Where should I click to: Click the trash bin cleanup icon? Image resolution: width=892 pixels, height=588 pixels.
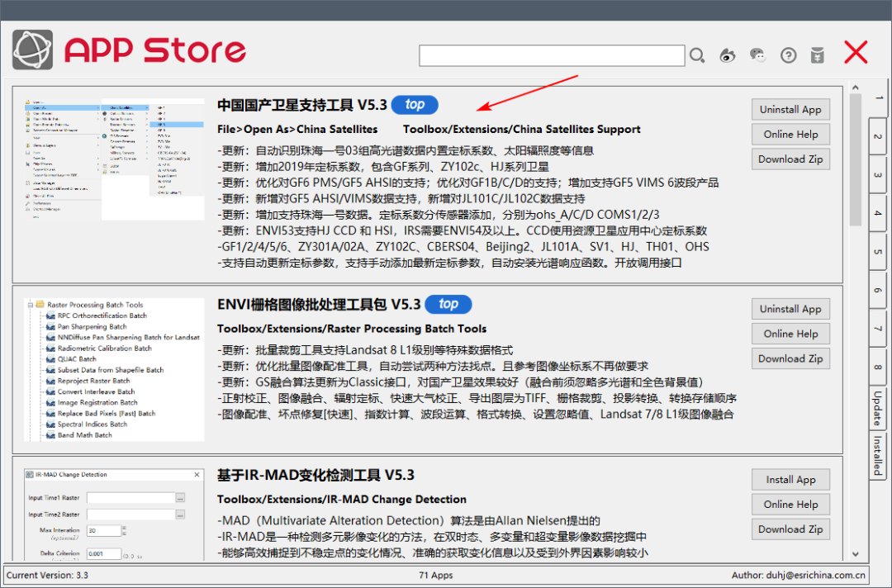[x=818, y=55]
